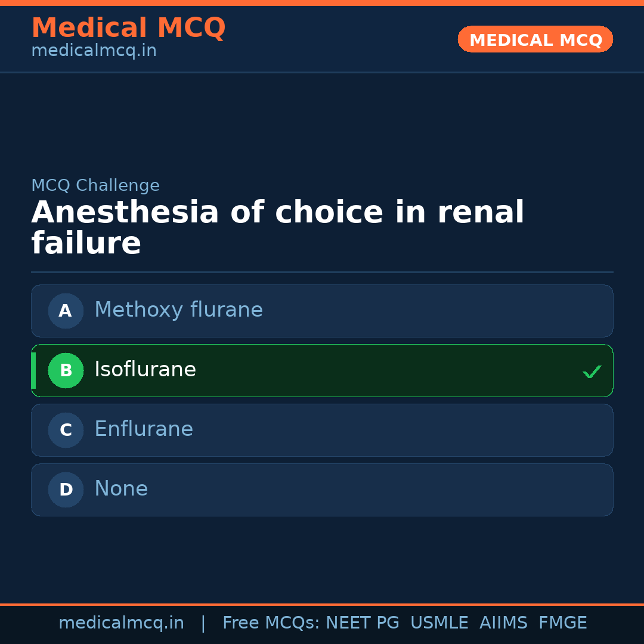Visit medicalmcq.in link under the header title

pyautogui.click(x=94, y=51)
